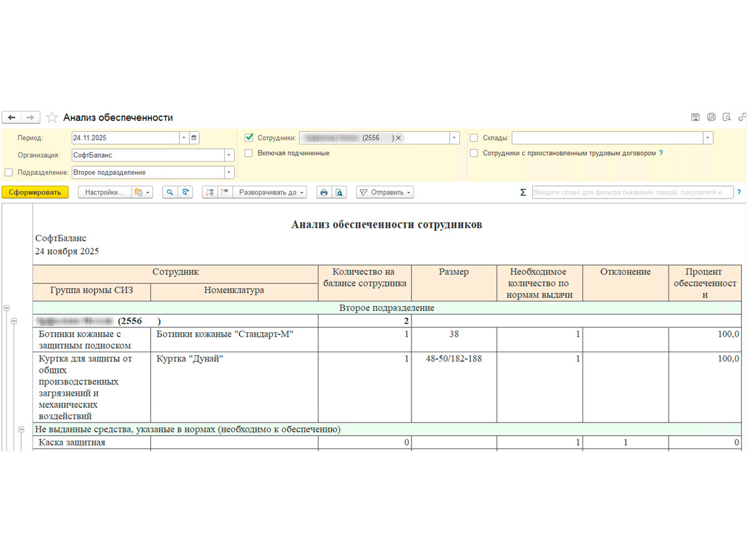Open the Настройки... button

105,193
